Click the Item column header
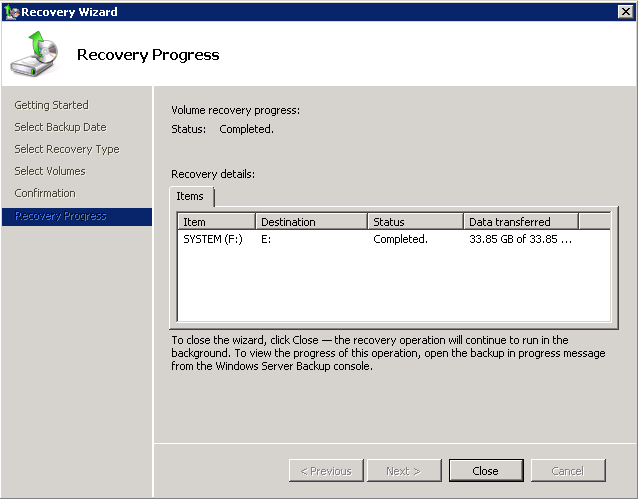 216,222
